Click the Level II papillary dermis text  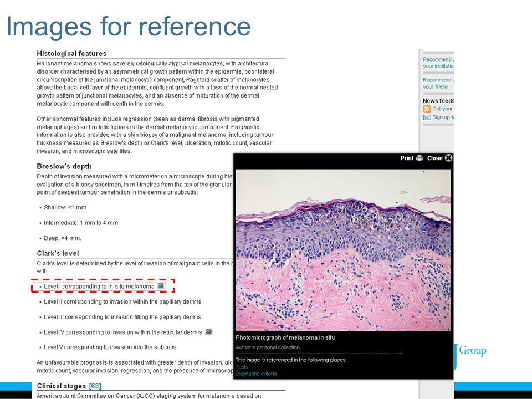[x=122, y=302]
